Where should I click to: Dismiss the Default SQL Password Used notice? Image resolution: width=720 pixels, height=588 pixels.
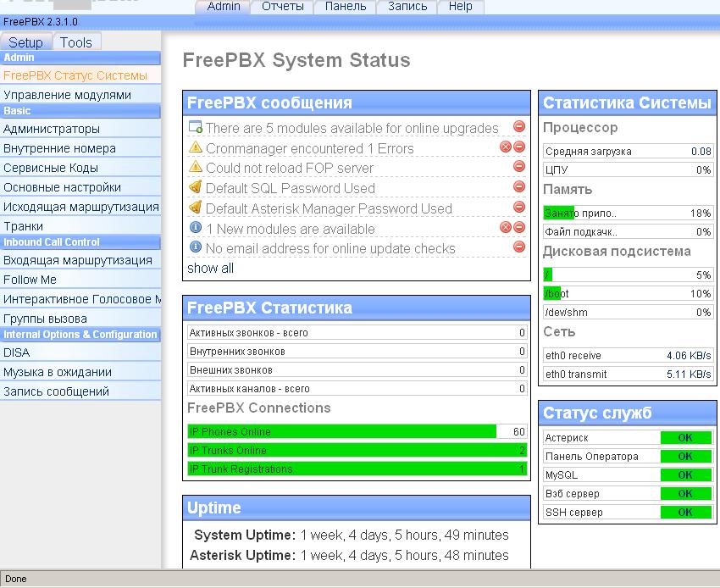point(519,186)
